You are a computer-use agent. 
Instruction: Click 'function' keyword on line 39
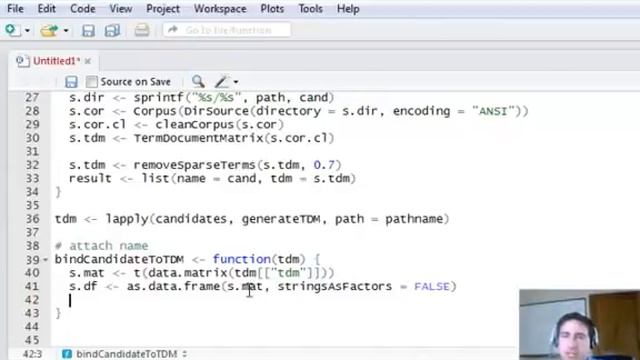click(242, 259)
